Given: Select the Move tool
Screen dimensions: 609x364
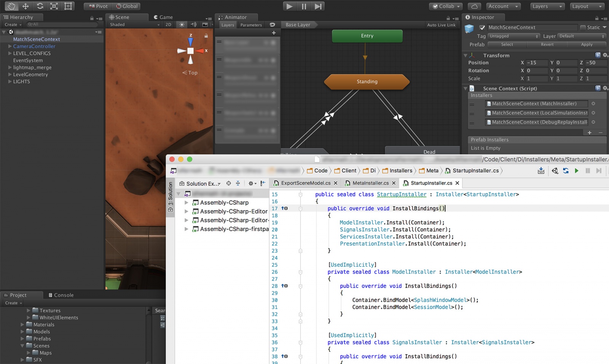Looking at the screenshot, I should pos(26,6).
